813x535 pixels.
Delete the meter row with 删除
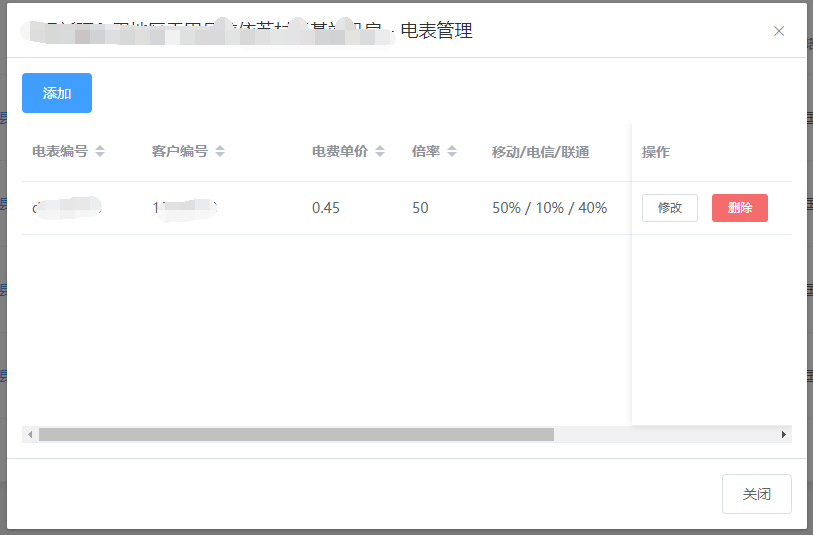point(740,208)
